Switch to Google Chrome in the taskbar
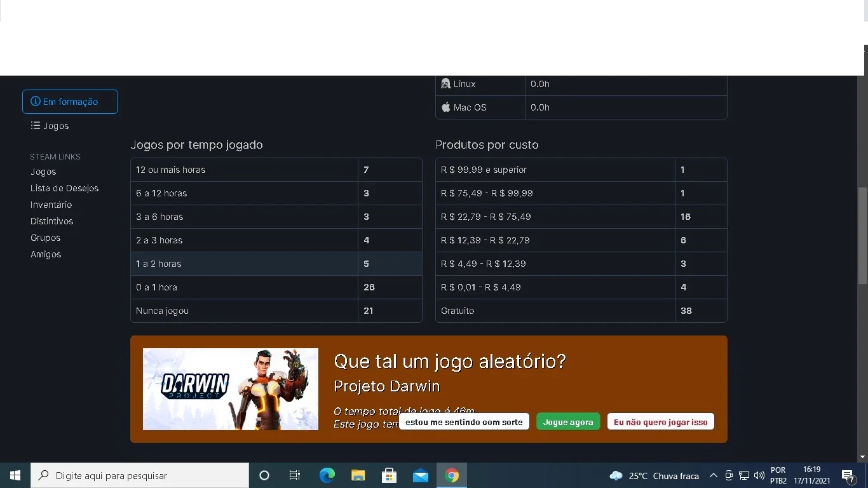Viewport: 868px width, 488px height. coord(452,475)
